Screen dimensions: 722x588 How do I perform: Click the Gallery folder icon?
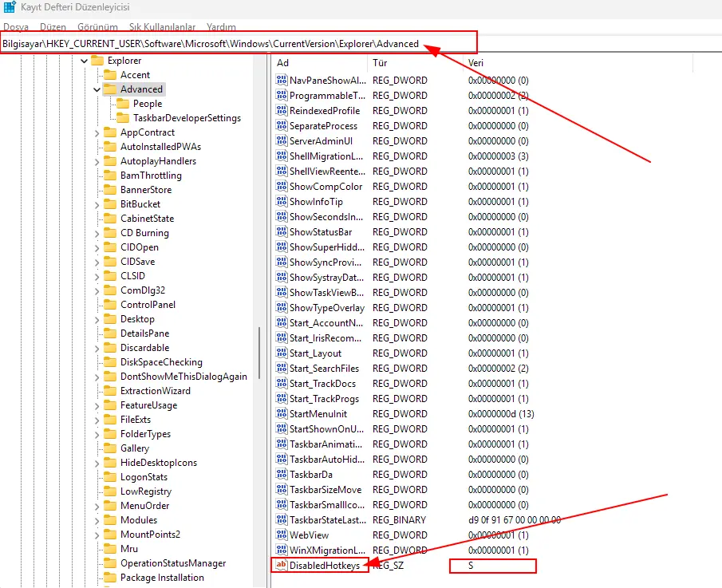(110, 448)
